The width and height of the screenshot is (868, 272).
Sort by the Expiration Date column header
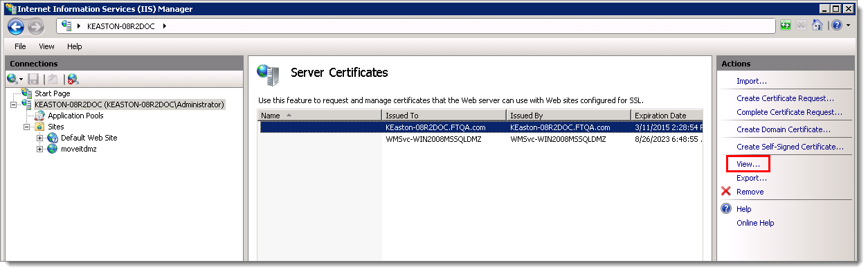pos(667,115)
